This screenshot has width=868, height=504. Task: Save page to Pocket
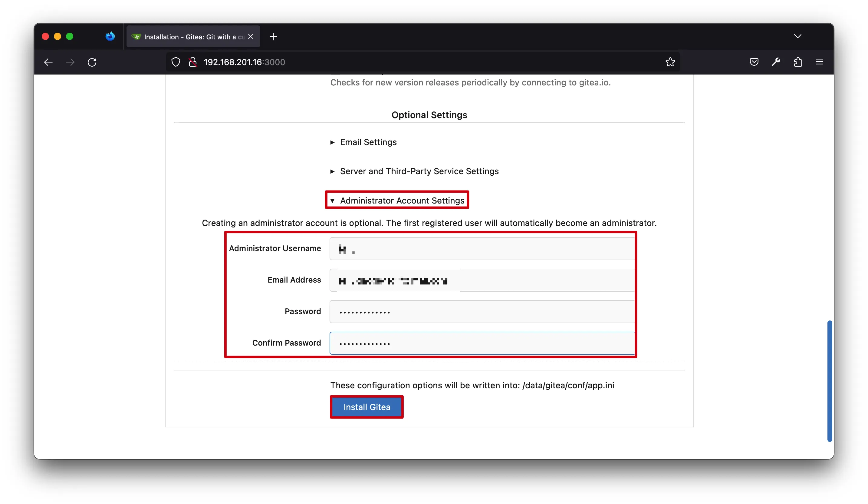click(754, 62)
